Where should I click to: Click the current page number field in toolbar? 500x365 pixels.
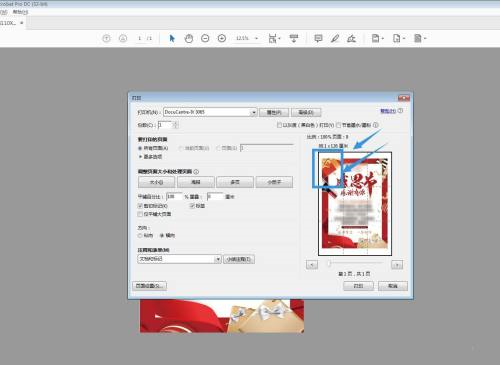point(140,39)
